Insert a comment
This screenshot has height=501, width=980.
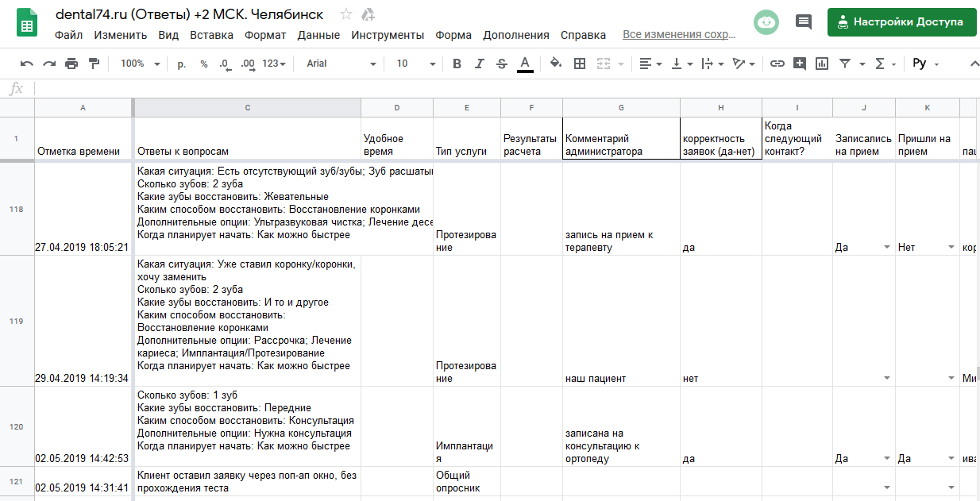click(800, 64)
